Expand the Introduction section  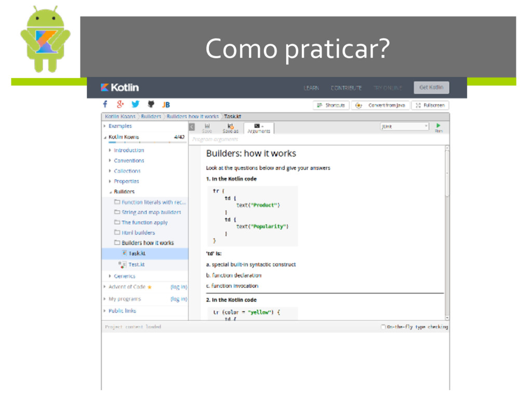tap(110, 150)
